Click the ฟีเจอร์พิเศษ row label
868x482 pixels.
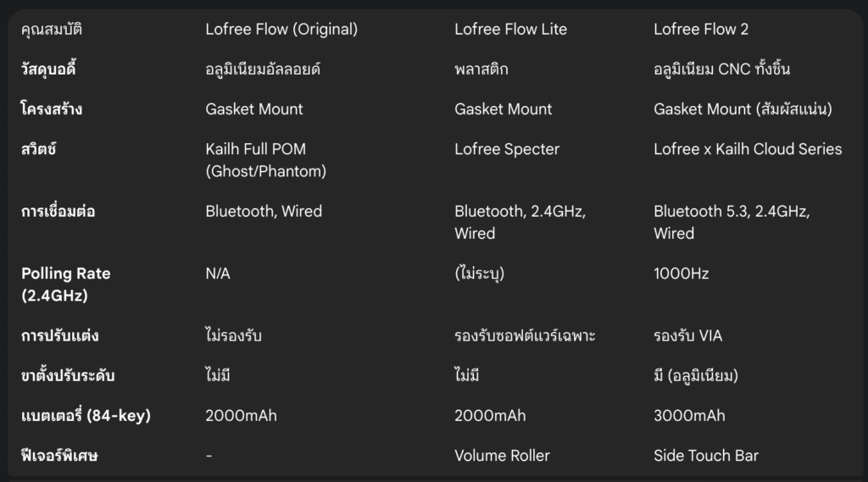(59, 456)
